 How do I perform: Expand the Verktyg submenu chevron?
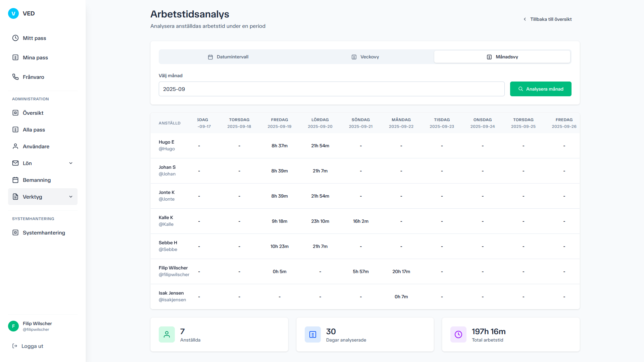pos(71,197)
